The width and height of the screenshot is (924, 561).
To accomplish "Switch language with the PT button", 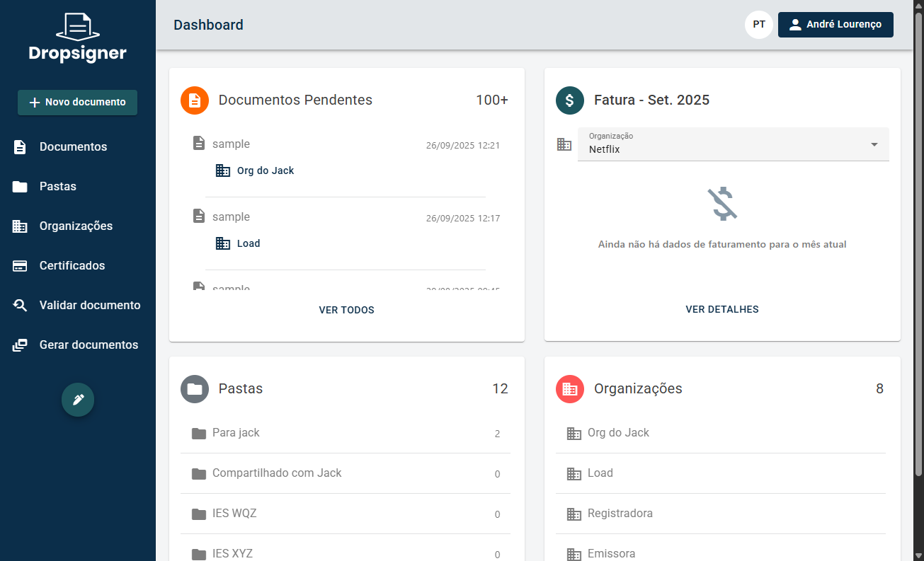I will point(759,25).
